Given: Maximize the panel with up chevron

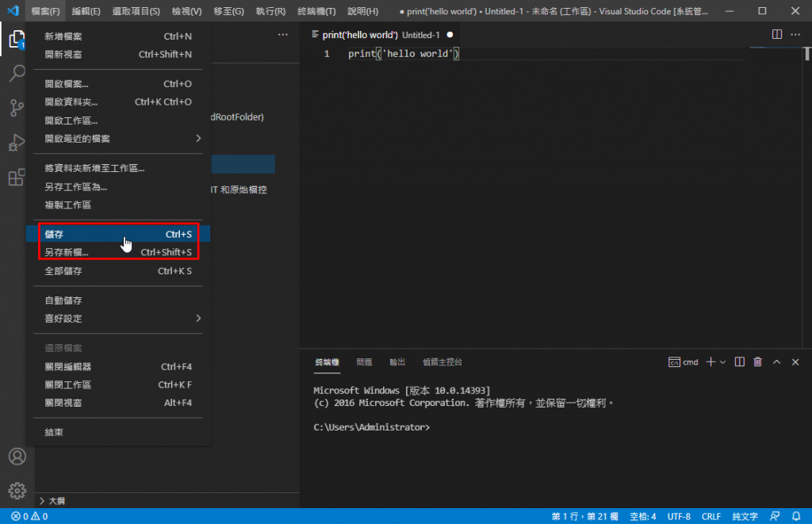Looking at the screenshot, I should pos(777,362).
